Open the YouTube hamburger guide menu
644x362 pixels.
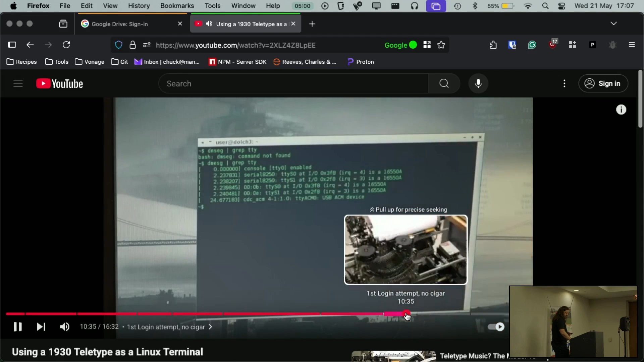(x=18, y=83)
